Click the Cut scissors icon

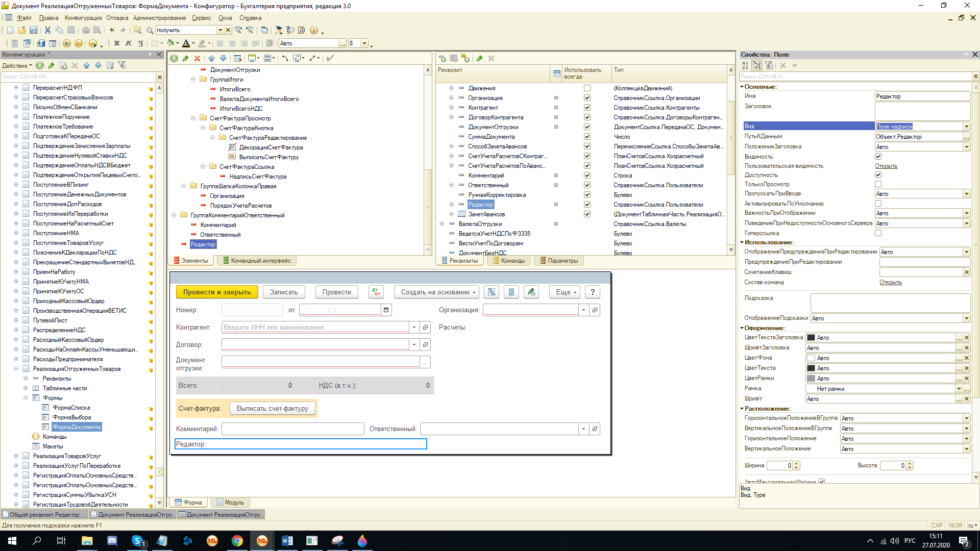coord(47,30)
